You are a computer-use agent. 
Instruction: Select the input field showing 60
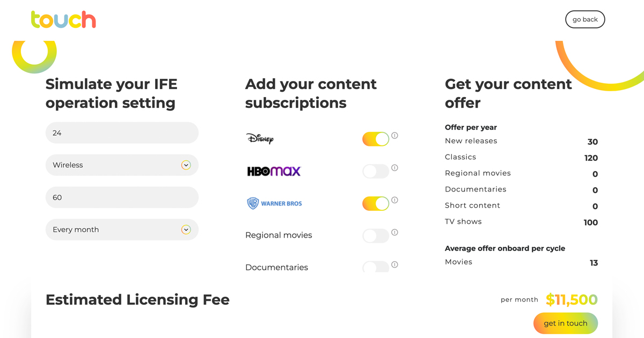pyautogui.click(x=122, y=197)
